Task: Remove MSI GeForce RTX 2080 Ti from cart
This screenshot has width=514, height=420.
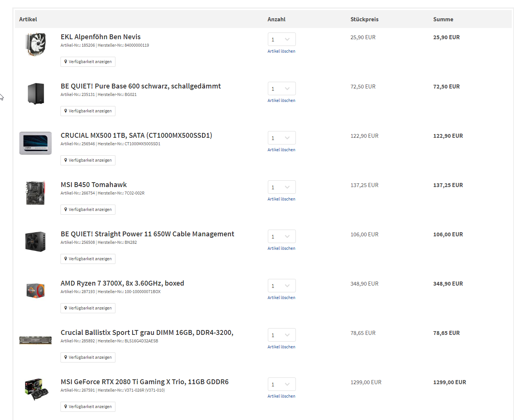Action: point(281,396)
